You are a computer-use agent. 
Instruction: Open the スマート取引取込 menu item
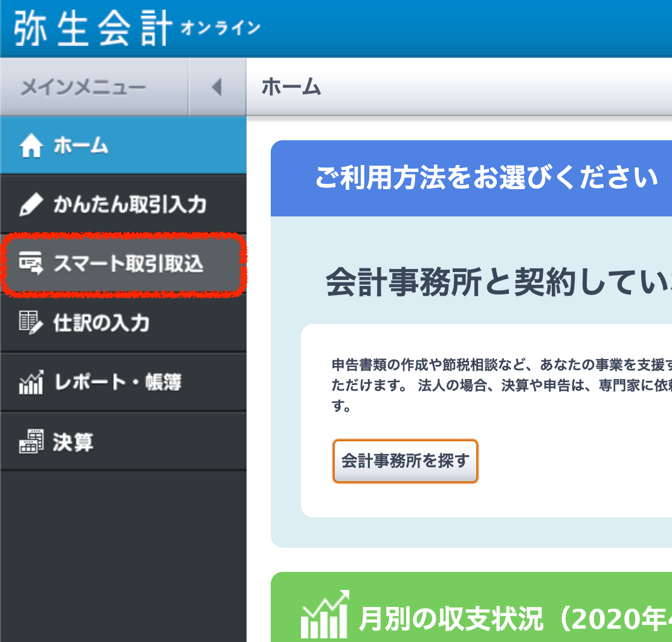click(128, 264)
